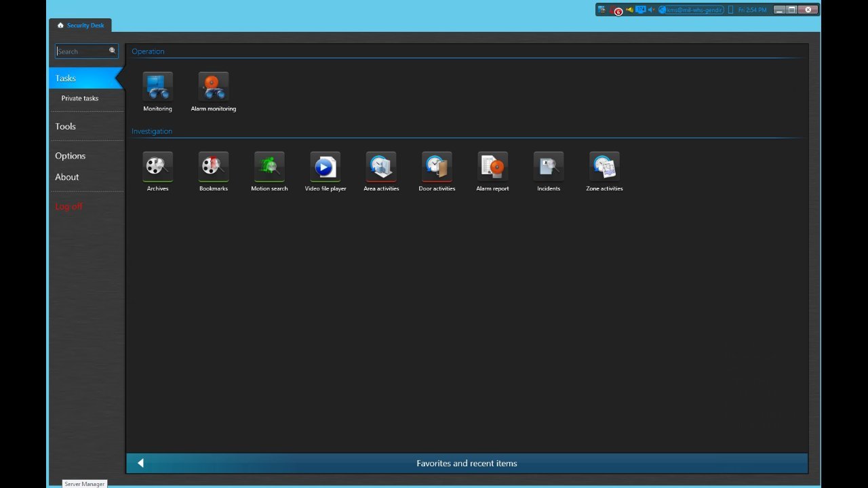Click the alarm notification badge in tray
Image resolution: width=868 pixels, height=488 pixels.
click(x=617, y=11)
